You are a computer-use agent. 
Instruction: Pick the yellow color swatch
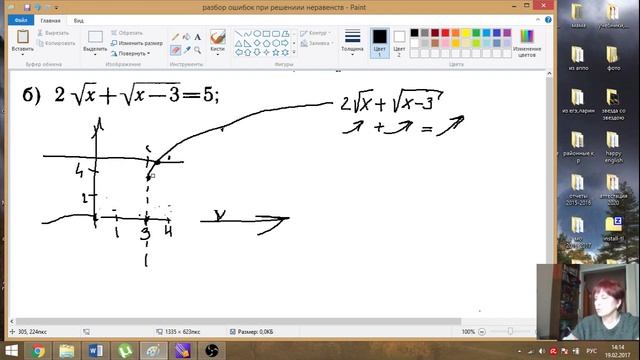click(466, 33)
